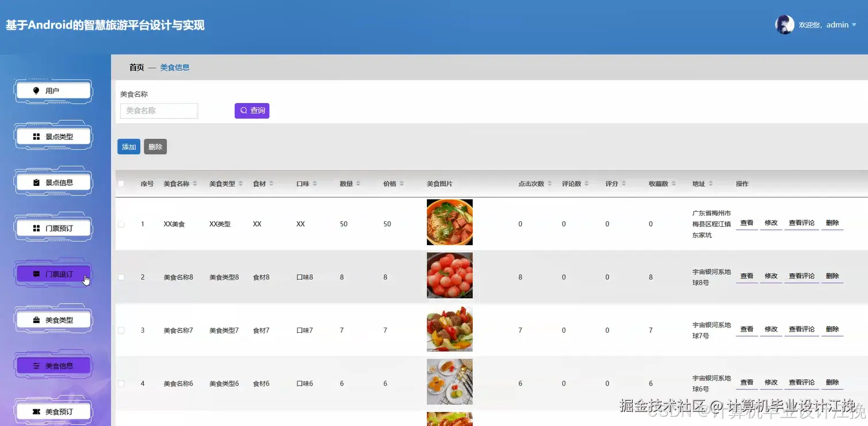868x426 pixels.
Task: Sort by 美食名称 column arrows
Action: click(x=195, y=184)
